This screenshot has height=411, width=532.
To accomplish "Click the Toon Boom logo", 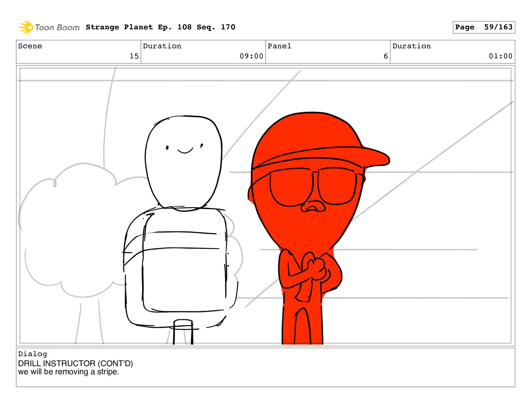I will pos(48,27).
